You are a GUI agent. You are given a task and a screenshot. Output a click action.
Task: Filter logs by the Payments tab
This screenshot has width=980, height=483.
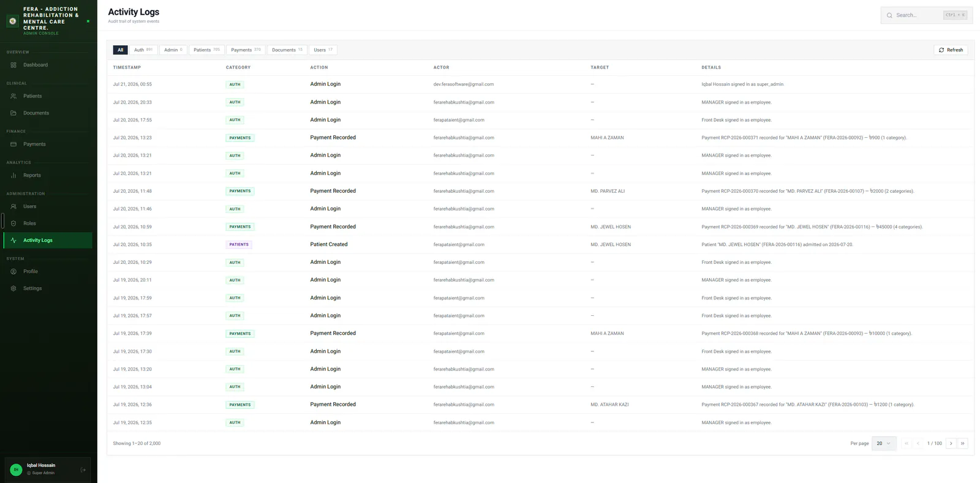[x=246, y=50]
